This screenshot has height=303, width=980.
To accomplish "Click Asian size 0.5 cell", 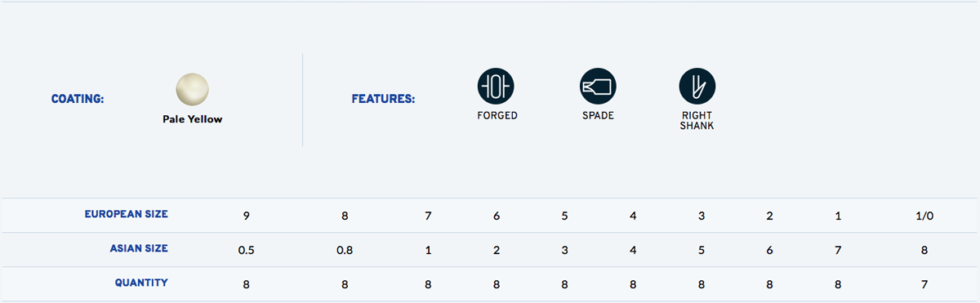I will coord(247,250).
